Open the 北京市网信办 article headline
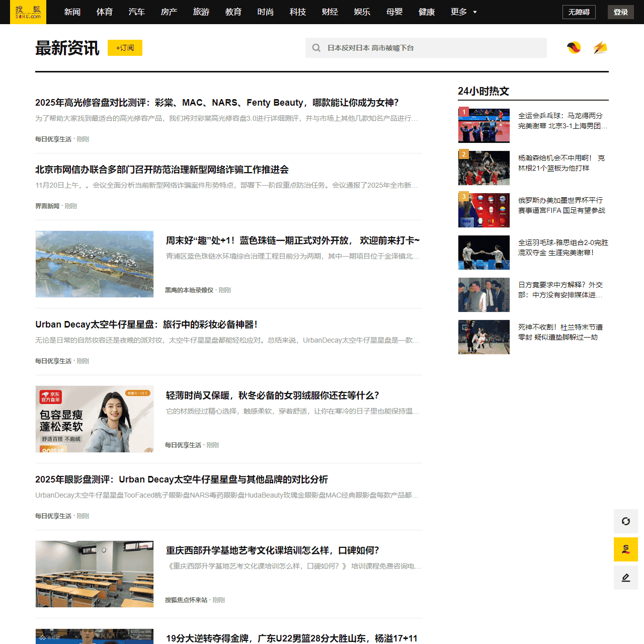Viewport: 644px width, 644px height. (x=162, y=170)
